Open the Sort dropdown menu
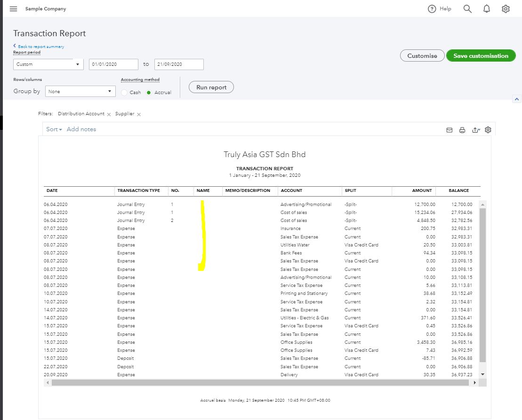Image resolution: width=522 pixels, height=420 pixels. point(54,129)
